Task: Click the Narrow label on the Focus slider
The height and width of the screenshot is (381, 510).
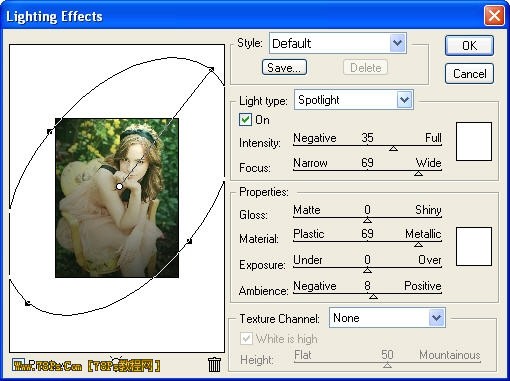Action: (310, 163)
